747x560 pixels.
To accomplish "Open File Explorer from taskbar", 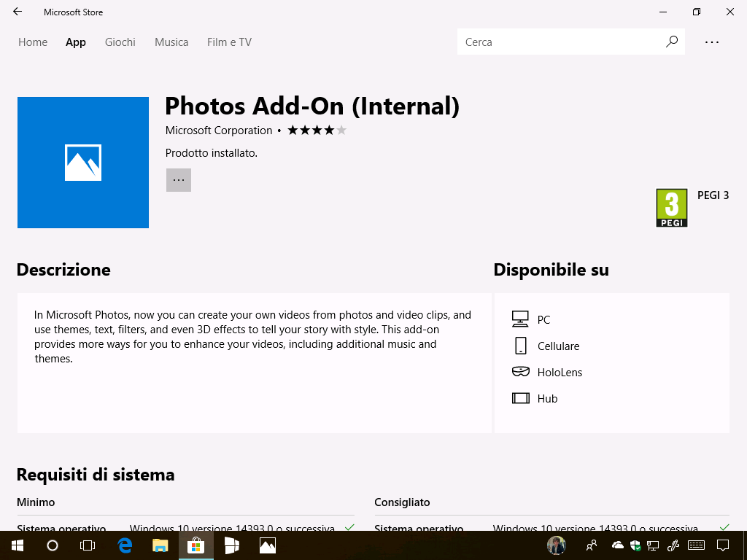I will click(x=160, y=545).
